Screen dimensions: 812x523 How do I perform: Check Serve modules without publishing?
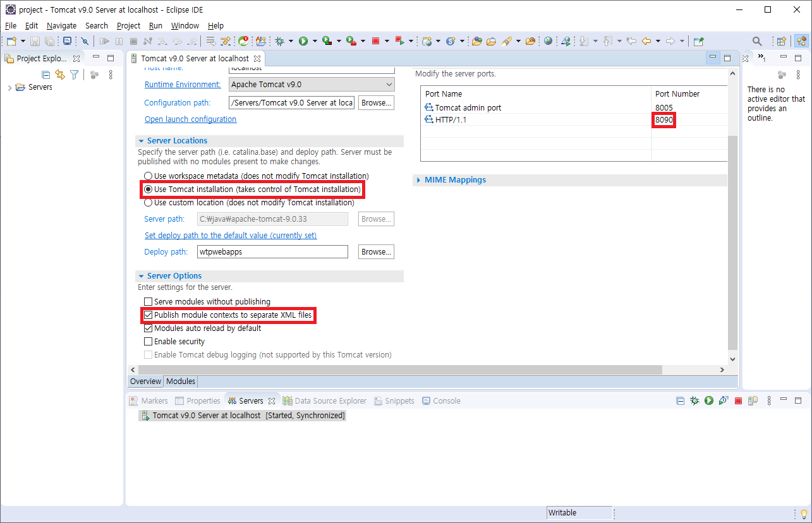pos(148,302)
